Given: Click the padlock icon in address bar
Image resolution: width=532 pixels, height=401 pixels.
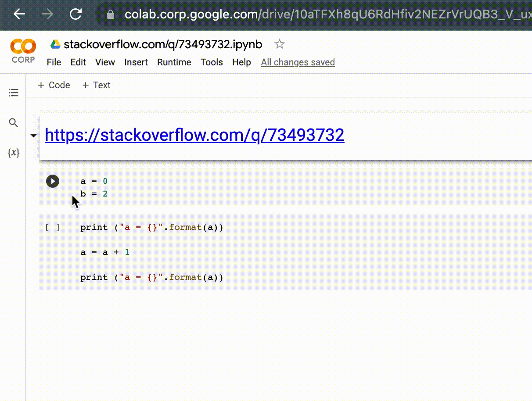Looking at the screenshot, I should [111, 15].
